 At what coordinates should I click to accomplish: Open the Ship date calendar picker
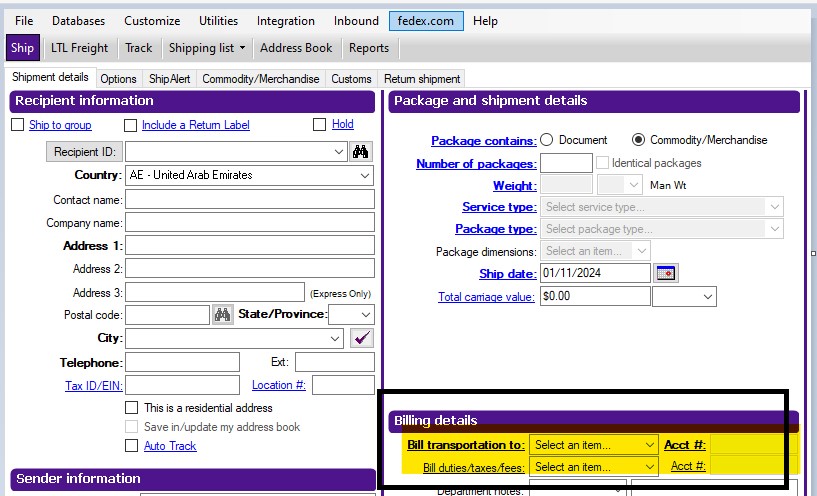point(666,273)
